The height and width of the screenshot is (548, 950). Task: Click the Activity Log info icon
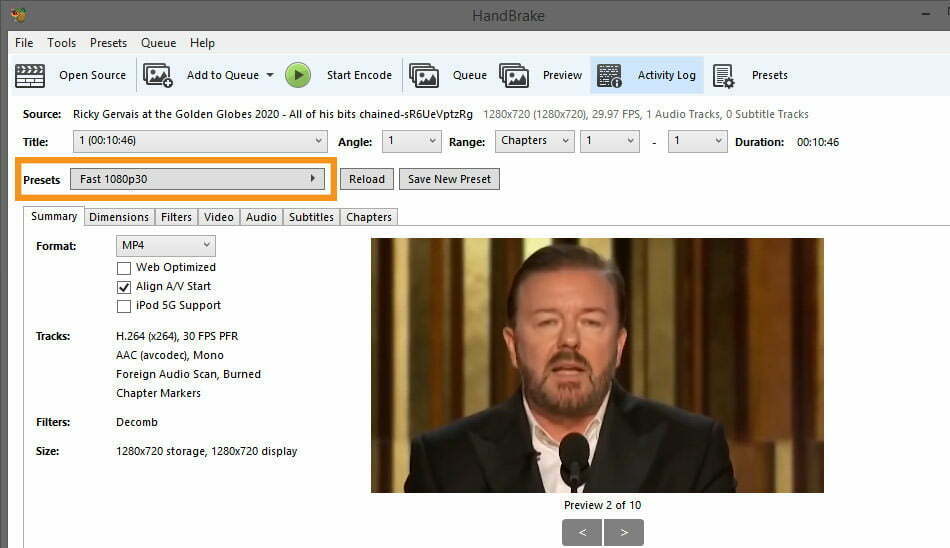[610, 76]
